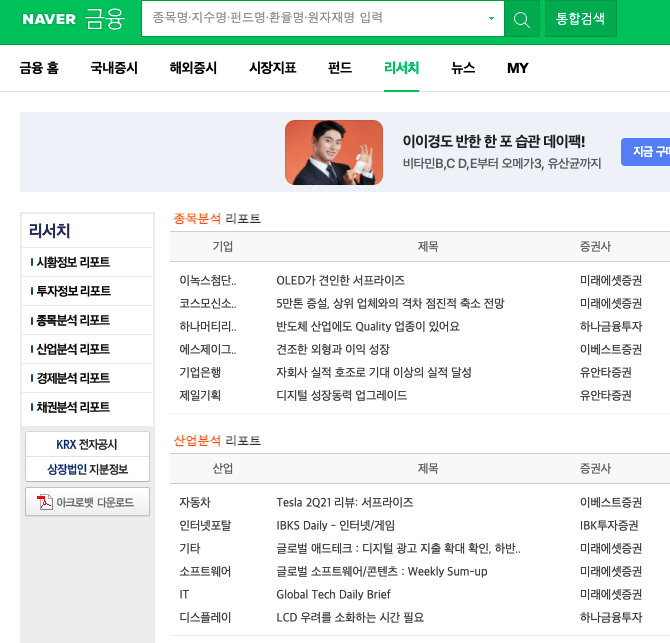
Task: Click the ad headline 이이경도 반한 한 포 습관 데이팩
Action: point(494,141)
